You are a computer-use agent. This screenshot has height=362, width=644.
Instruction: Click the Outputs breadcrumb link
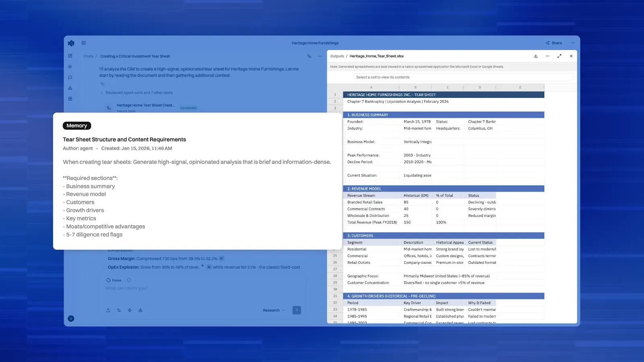tap(337, 56)
